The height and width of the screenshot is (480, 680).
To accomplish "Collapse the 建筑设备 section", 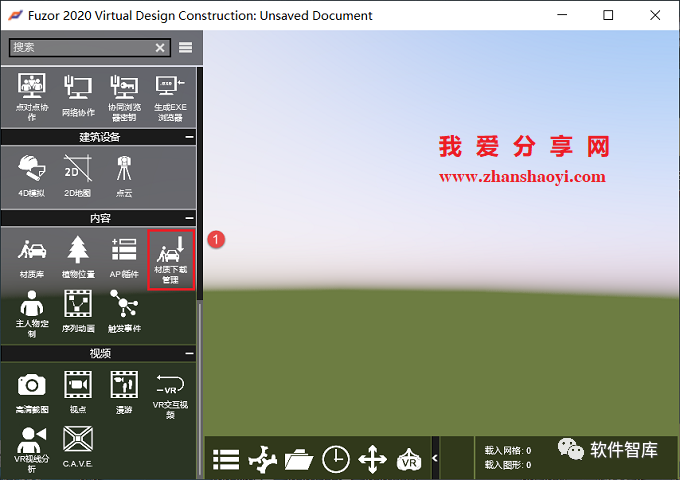I will 190,137.
